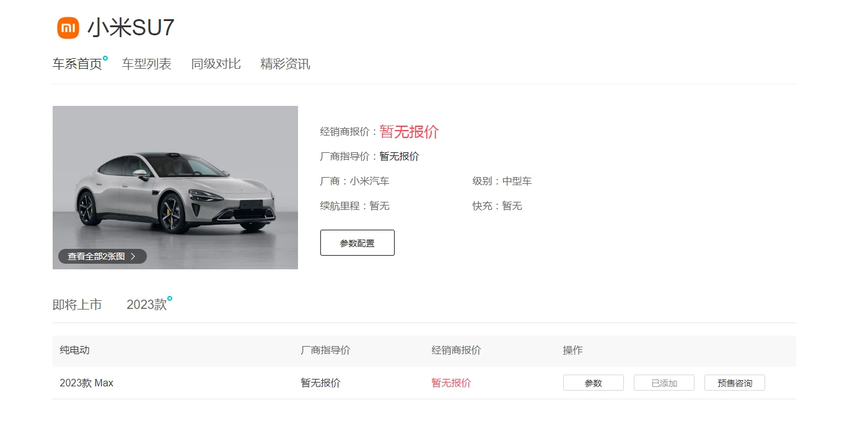This screenshot has width=868, height=421.
Task: Click the 小米SU7 page title
Action: tap(131, 28)
